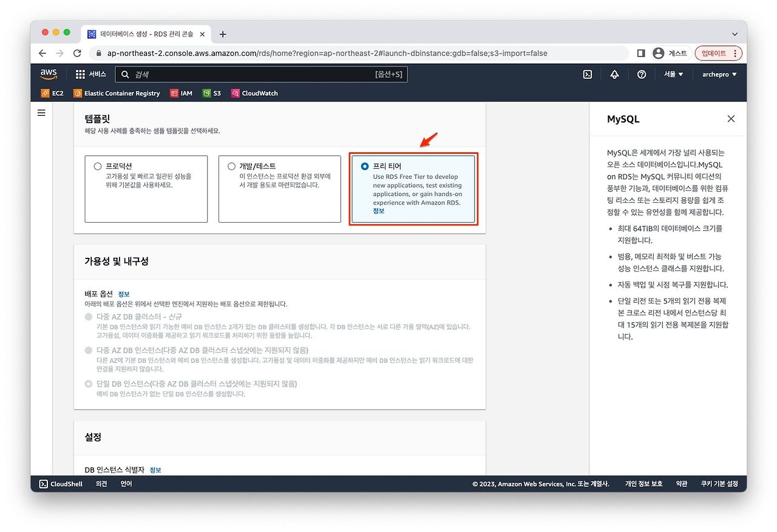This screenshot has height=532, width=777.
Task: Open the tab search chevron
Action: pyautogui.click(x=735, y=34)
